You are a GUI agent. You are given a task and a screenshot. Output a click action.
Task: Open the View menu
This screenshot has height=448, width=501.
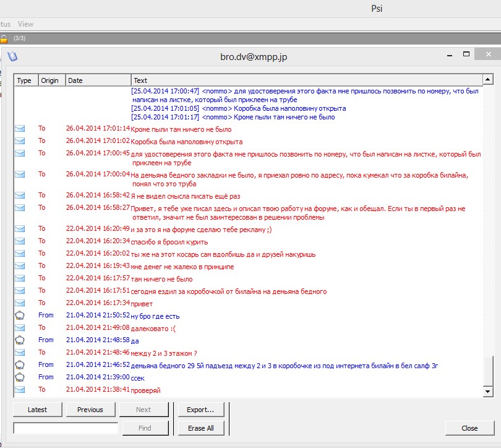(25, 24)
